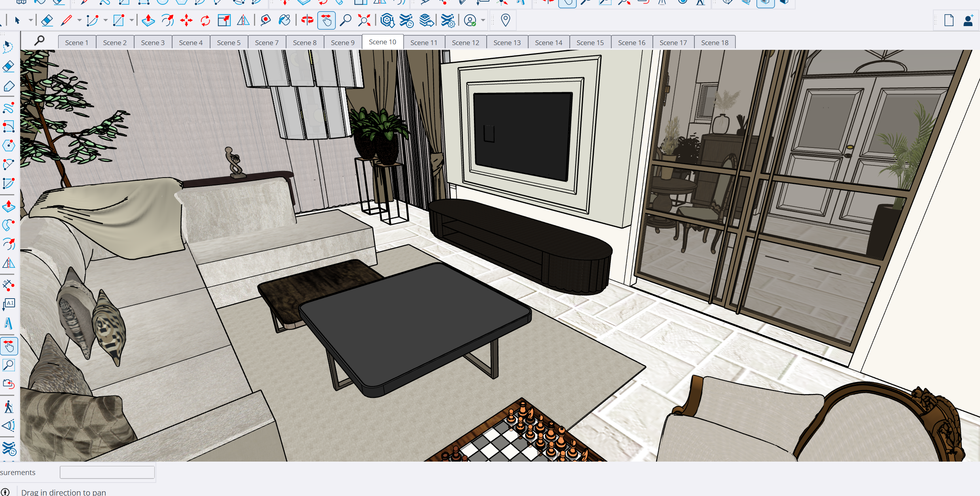Click the Zoom Extents icon
The height and width of the screenshot is (496, 980).
364,20
